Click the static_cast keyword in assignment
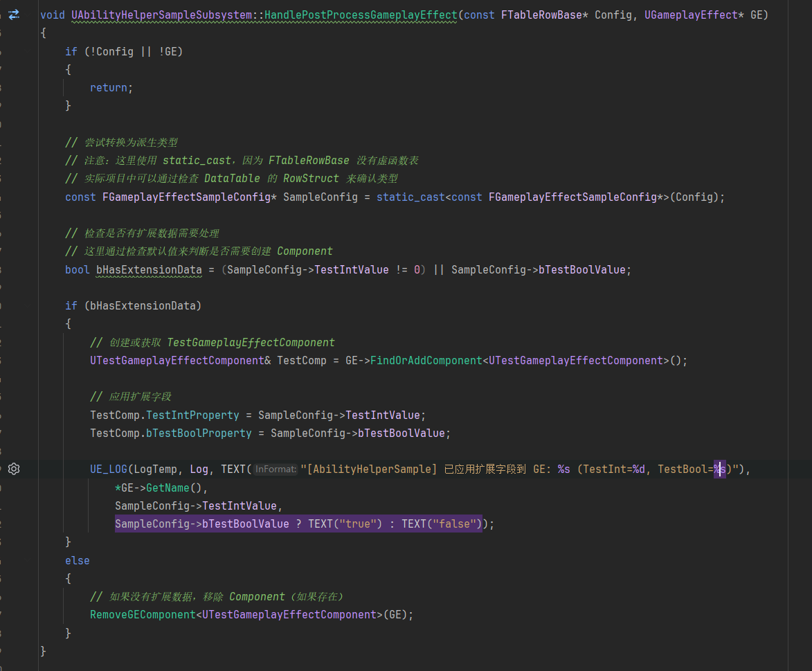This screenshot has width=812, height=671. [x=410, y=197]
